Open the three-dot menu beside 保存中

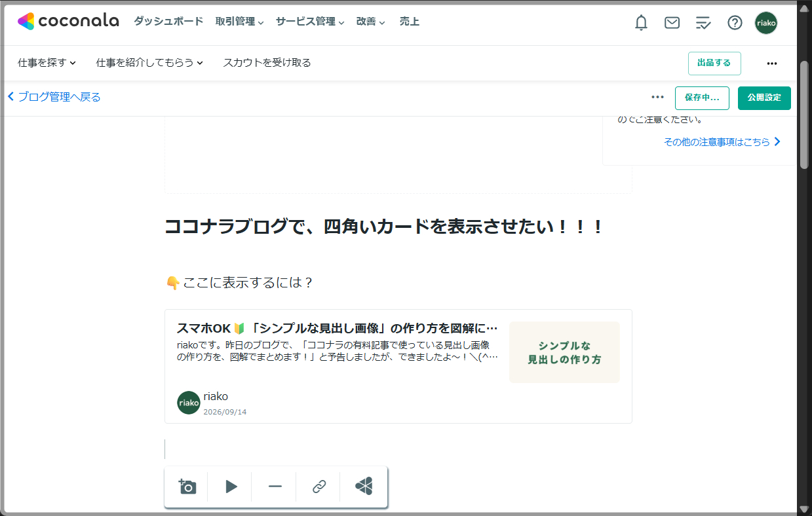[657, 97]
